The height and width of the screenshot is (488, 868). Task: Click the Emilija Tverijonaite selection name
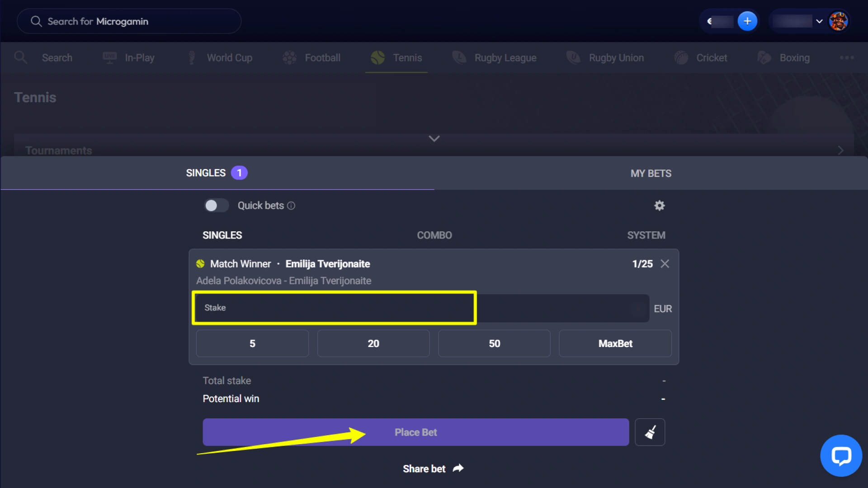(328, 264)
